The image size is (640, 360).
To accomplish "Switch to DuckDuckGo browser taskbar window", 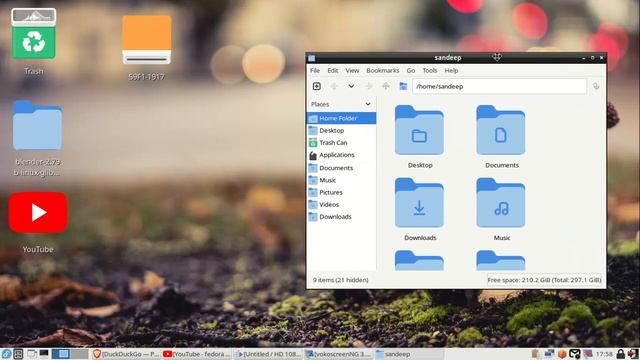I will (x=126, y=354).
